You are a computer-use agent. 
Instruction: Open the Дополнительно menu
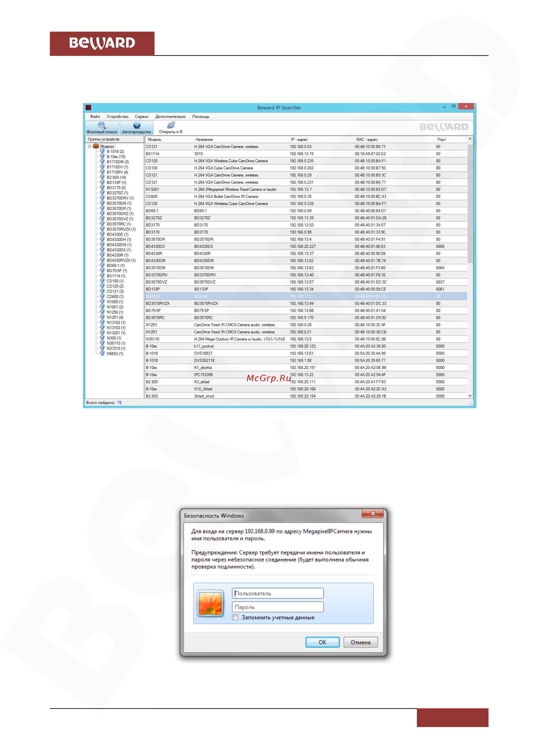coord(170,116)
